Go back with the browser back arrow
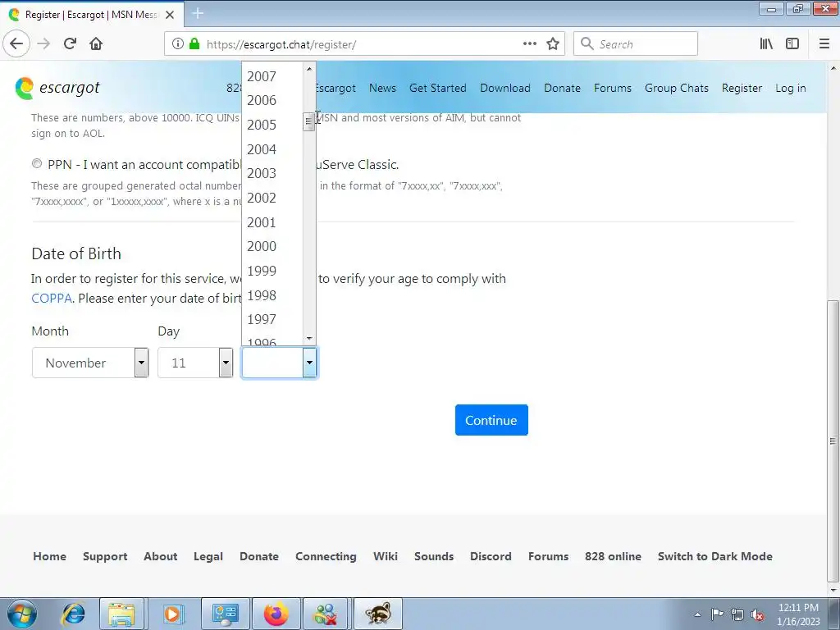840x630 pixels. coord(16,43)
